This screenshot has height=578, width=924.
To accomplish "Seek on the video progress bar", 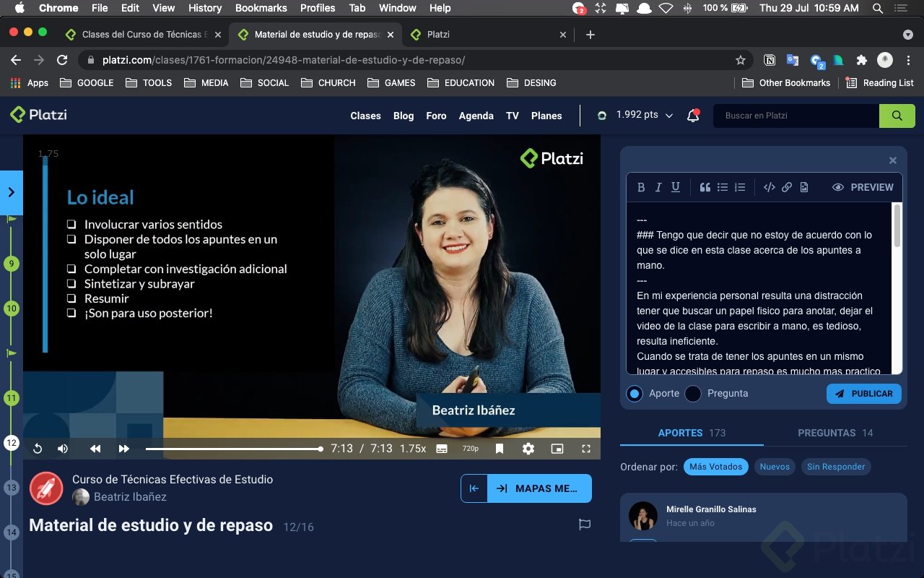I will 233,449.
